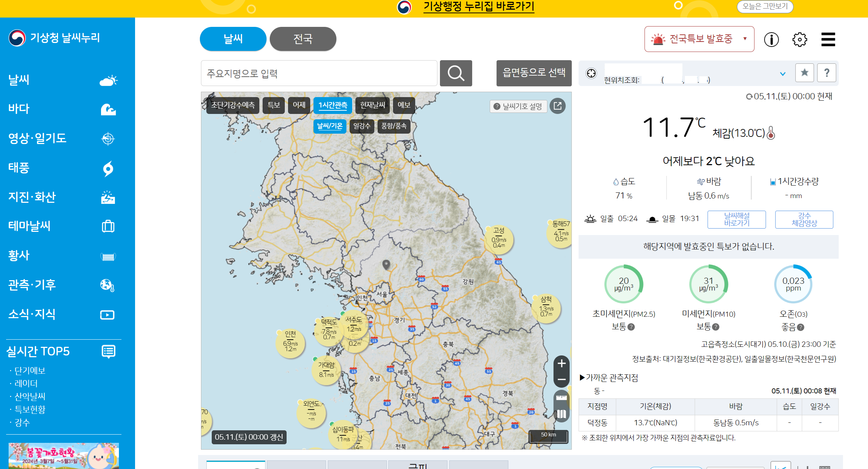868x469 pixels.
Task: Zoom in the map with plus button
Action: click(x=561, y=364)
